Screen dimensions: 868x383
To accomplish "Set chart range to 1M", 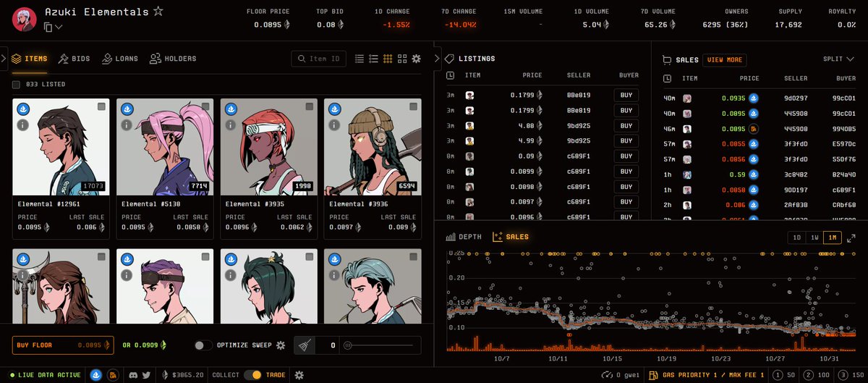I will (833, 237).
